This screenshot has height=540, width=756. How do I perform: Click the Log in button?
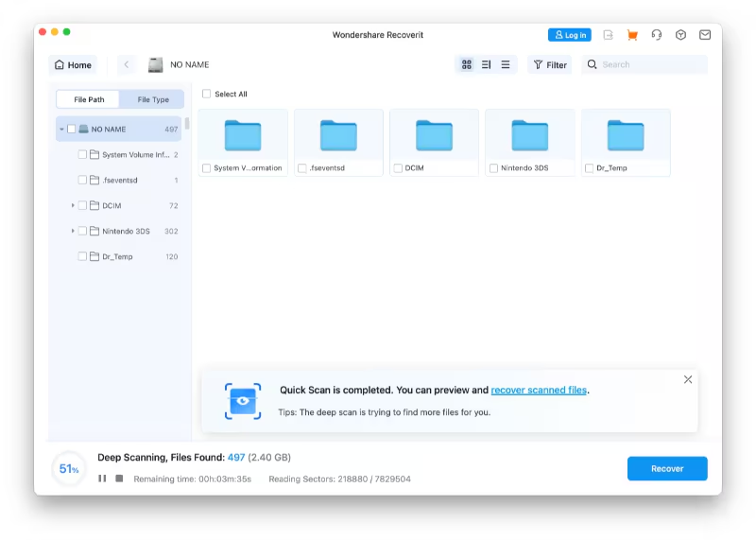(570, 35)
